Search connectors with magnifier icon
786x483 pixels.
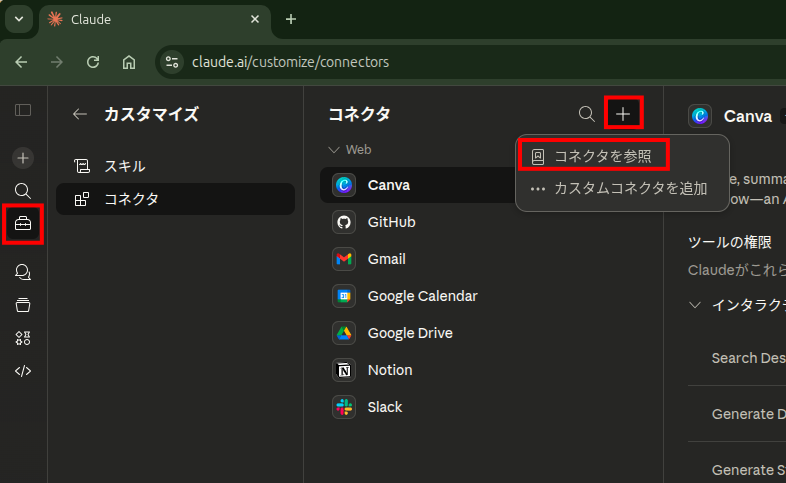pos(587,115)
